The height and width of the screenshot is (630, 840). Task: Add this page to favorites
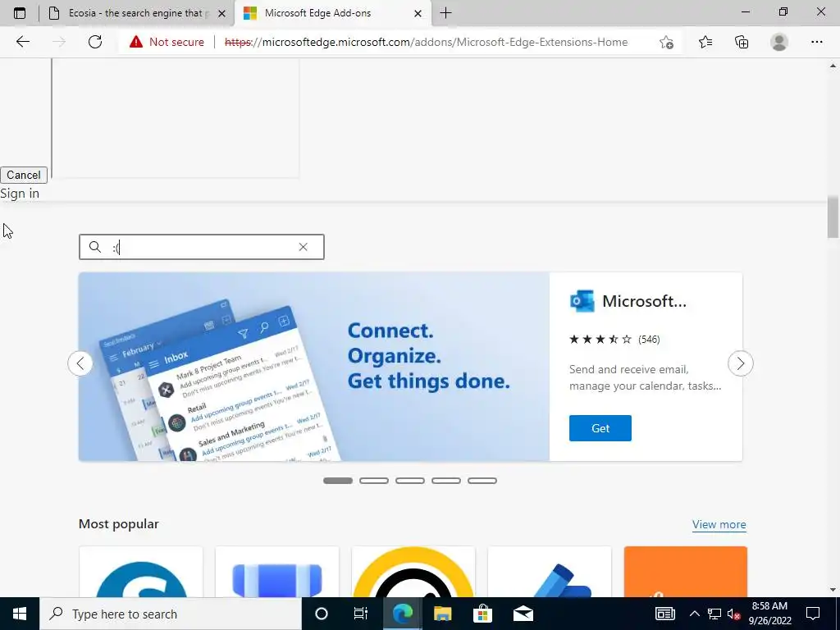tap(666, 42)
